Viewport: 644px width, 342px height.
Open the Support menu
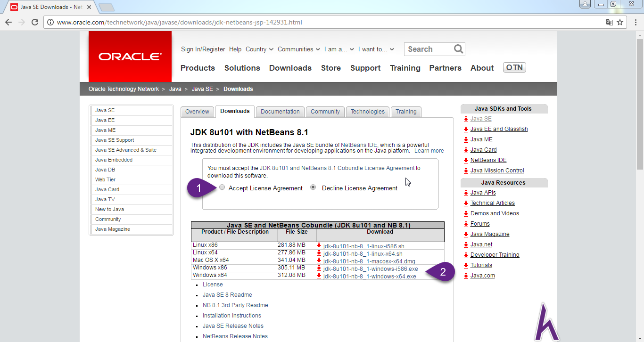pos(365,68)
